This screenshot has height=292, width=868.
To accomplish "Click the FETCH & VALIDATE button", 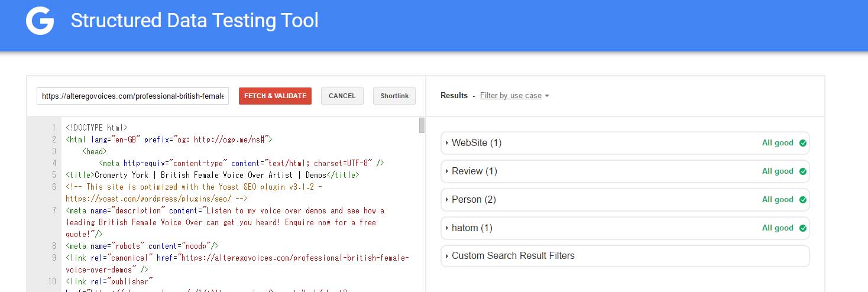I will click(275, 96).
